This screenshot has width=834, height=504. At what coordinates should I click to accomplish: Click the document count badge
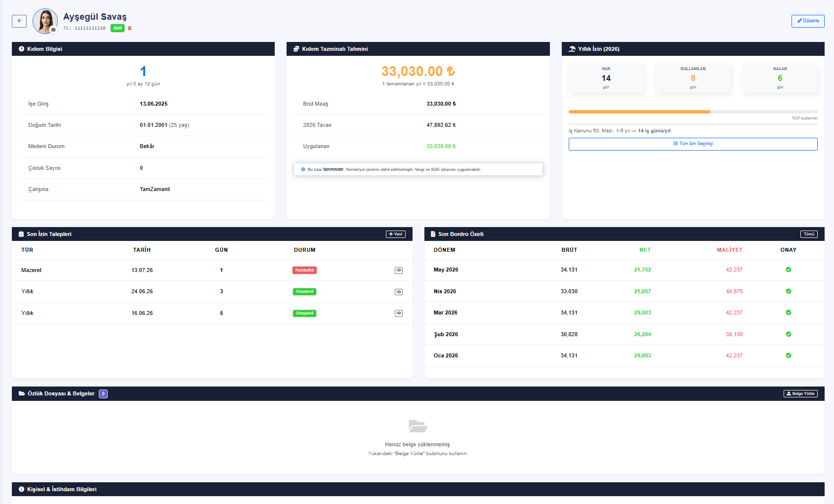[103, 394]
